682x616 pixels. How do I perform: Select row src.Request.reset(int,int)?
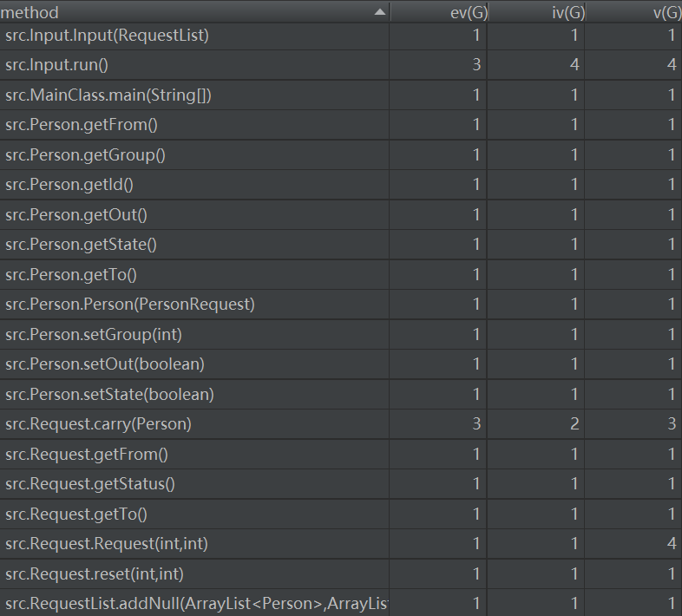coord(341,573)
